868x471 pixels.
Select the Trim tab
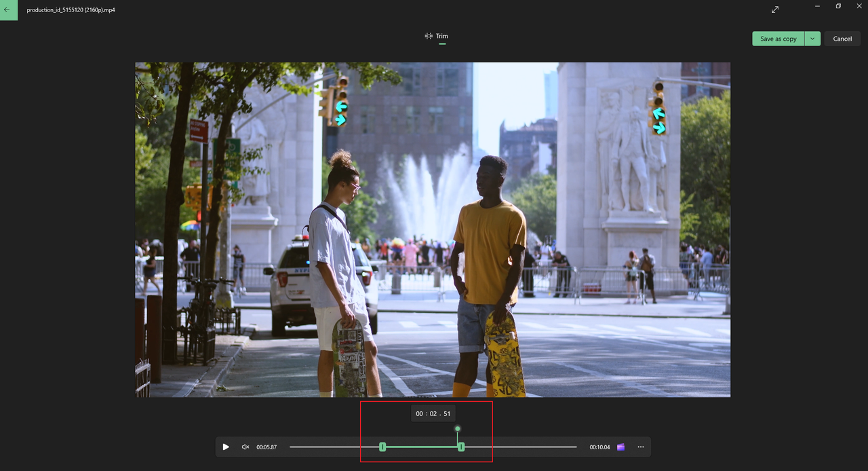pos(436,36)
